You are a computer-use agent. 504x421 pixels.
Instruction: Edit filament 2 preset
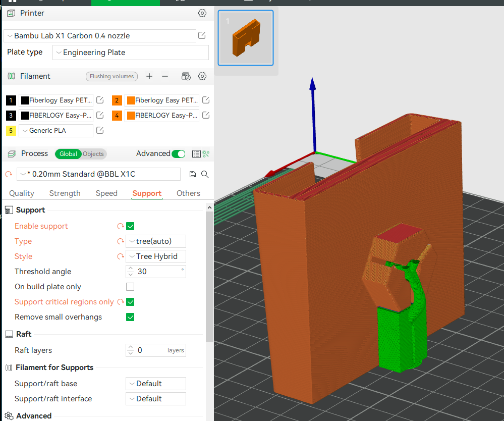tap(206, 100)
